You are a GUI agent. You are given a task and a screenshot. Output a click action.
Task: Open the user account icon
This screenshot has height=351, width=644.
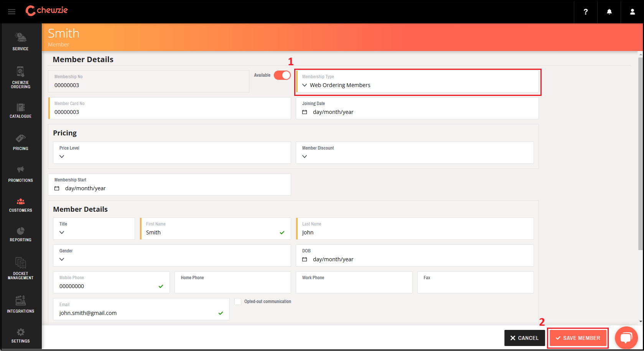pyautogui.click(x=632, y=12)
